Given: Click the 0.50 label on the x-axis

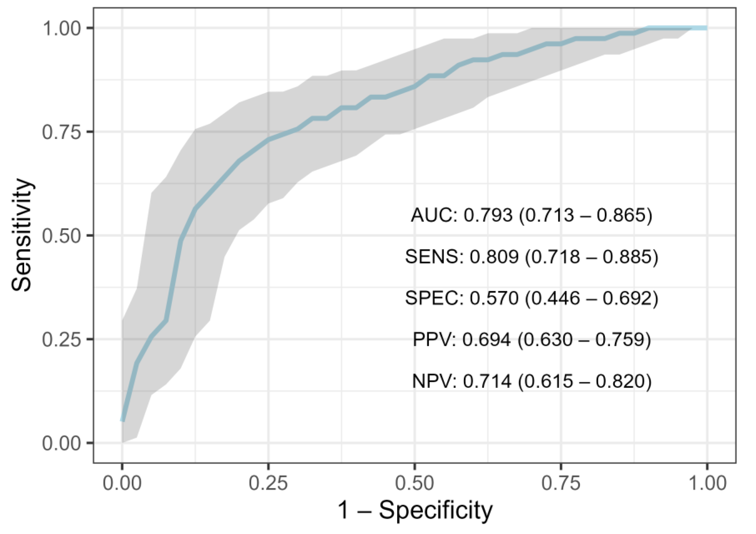Looking at the screenshot, I should 415,484.
